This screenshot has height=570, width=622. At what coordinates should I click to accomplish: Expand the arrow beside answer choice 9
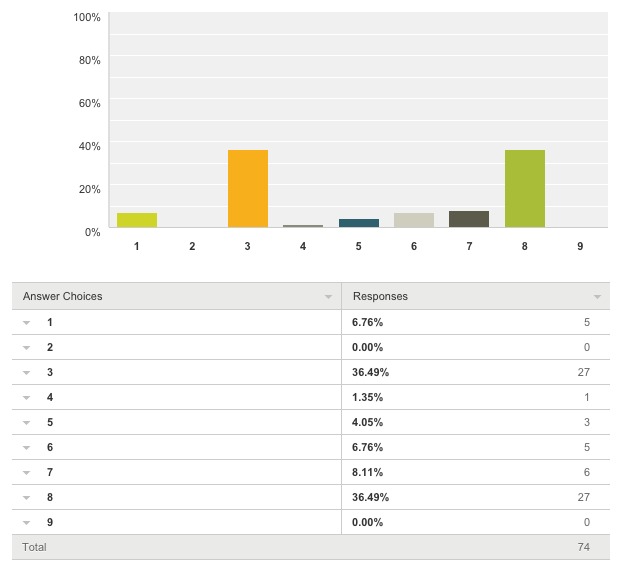click(27, 523)
